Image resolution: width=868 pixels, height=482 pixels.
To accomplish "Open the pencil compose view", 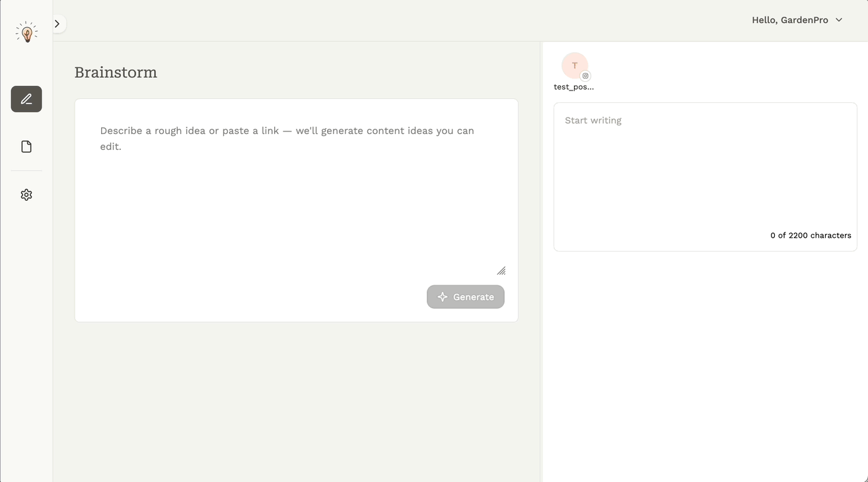I will (x=26, y=99).
